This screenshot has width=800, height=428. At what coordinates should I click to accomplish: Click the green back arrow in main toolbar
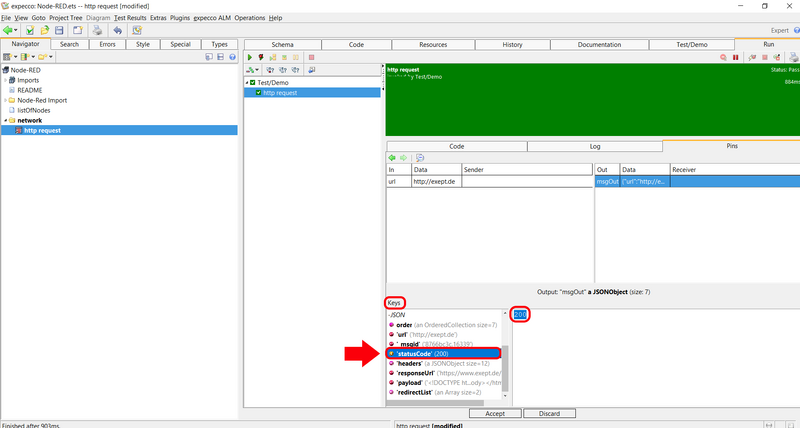(x=9, y=31)
